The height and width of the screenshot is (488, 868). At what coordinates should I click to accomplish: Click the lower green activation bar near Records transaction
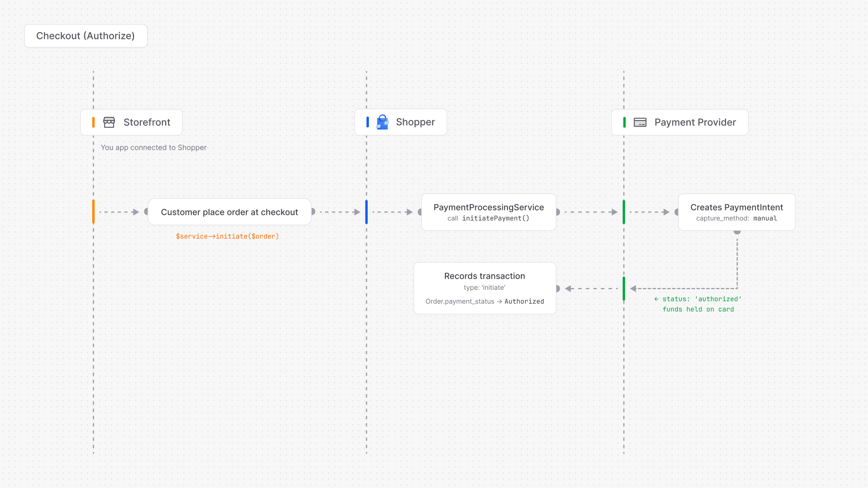(624, 288)
